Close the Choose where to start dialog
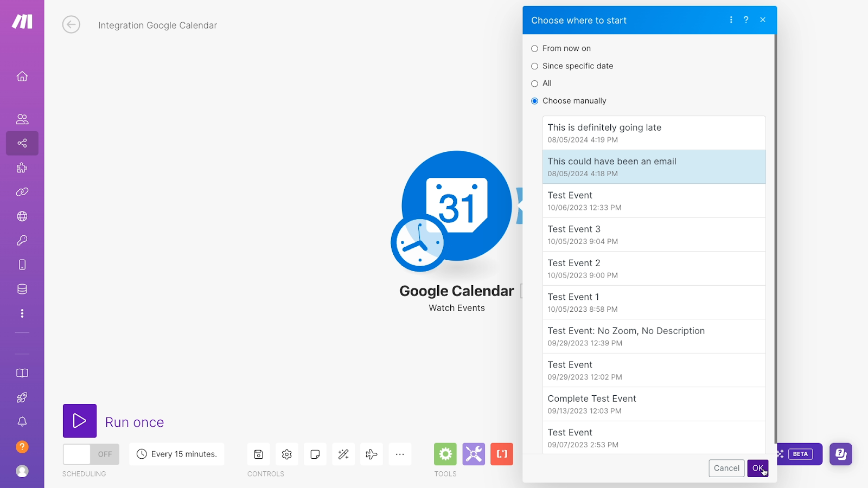Screen dimensions: 868x488 click(763, 20)
